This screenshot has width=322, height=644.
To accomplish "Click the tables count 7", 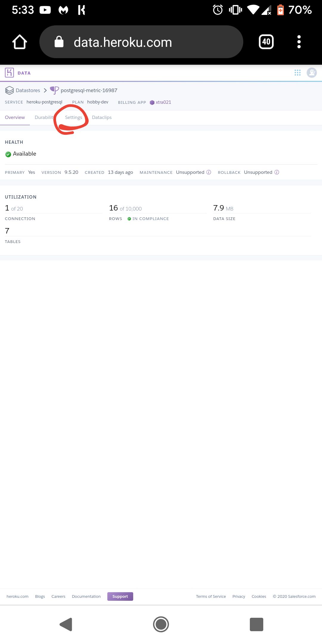I will (x=7, y=231).
